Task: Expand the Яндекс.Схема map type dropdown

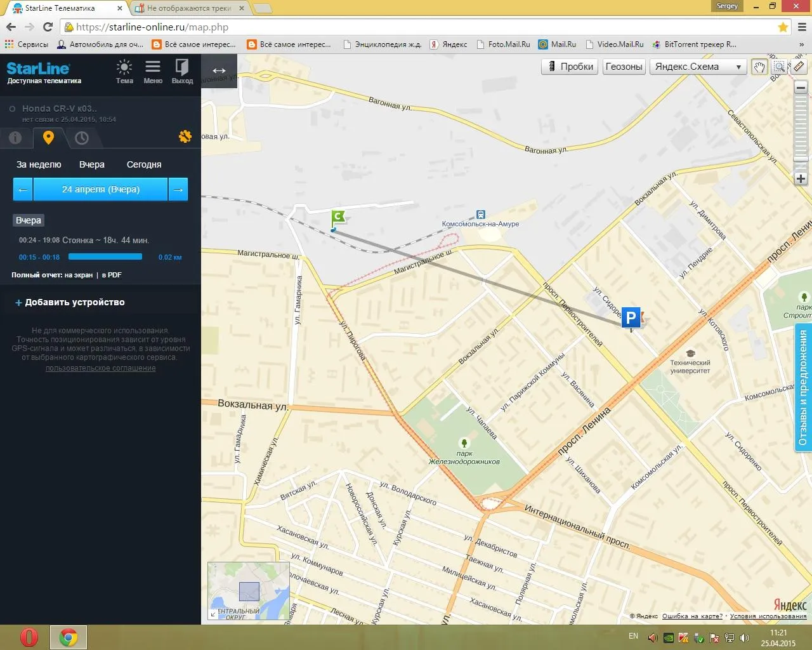Action: (x=698, y=67)
